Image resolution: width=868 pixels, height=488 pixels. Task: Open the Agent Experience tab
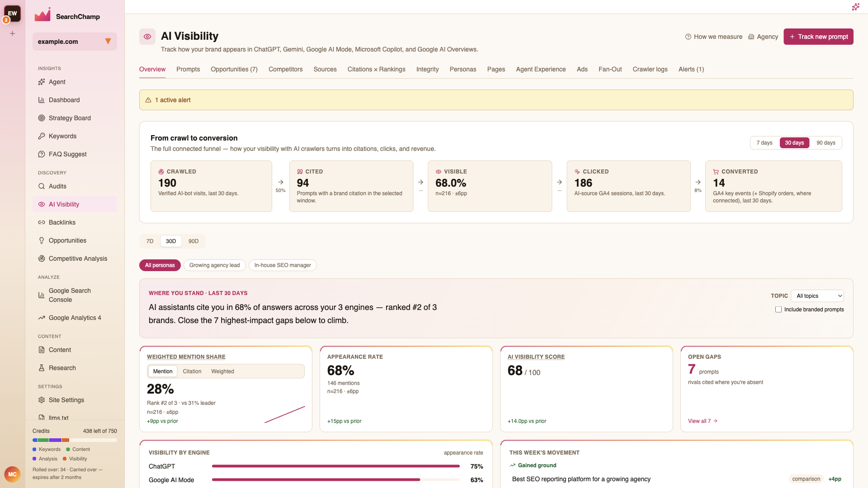coord(541,69)
